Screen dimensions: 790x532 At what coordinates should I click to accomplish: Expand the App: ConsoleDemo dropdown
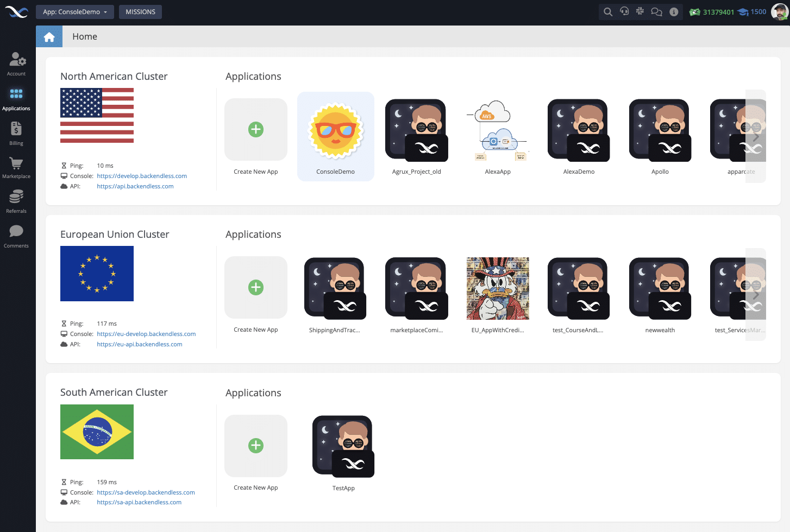[75, 12]
